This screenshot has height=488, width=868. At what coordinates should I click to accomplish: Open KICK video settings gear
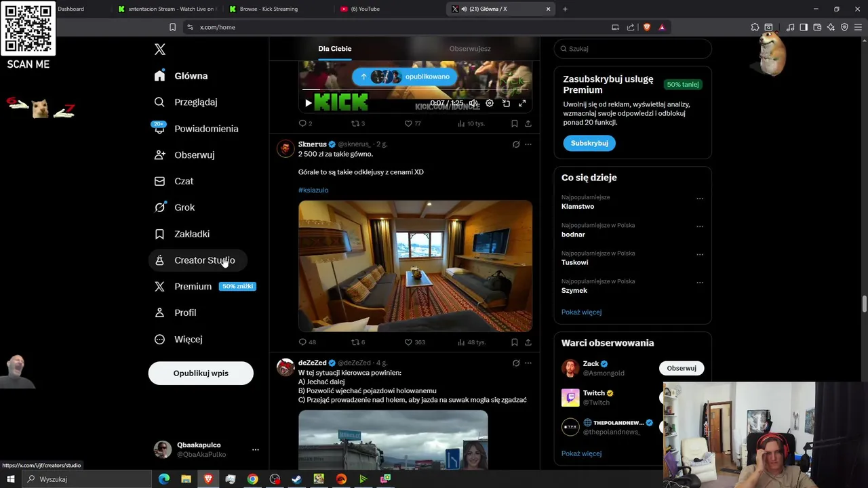pos(490,104)
